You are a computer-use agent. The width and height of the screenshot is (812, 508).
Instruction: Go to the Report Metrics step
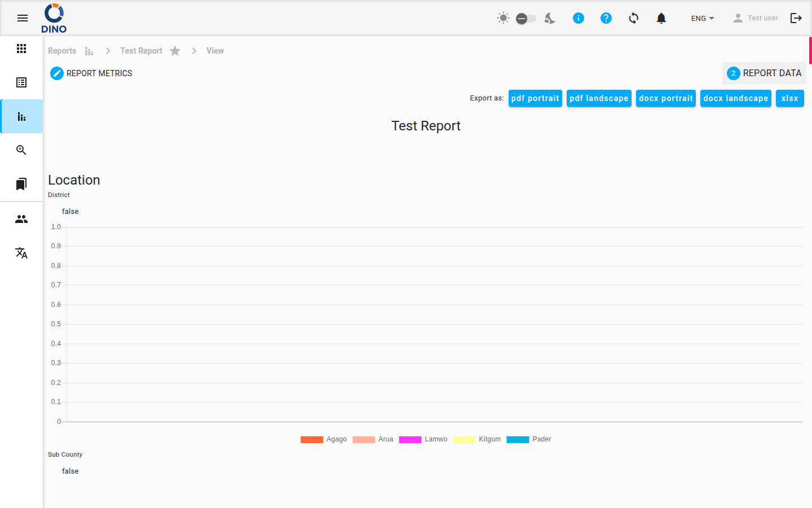pos(91,73)
